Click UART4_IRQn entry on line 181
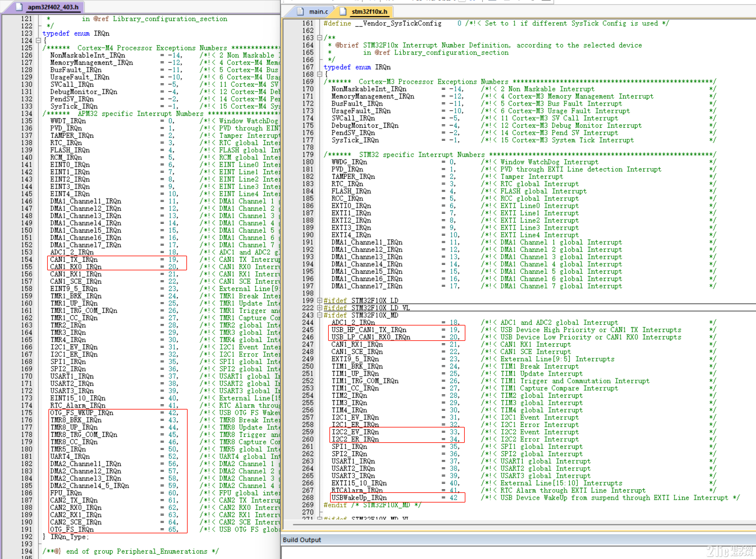 coord(70,457)
